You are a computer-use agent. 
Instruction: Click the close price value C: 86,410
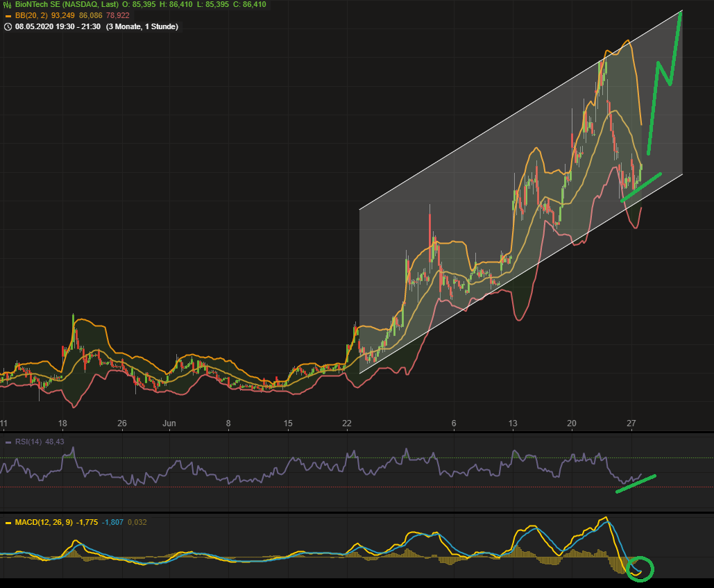(x=250, y=5)
